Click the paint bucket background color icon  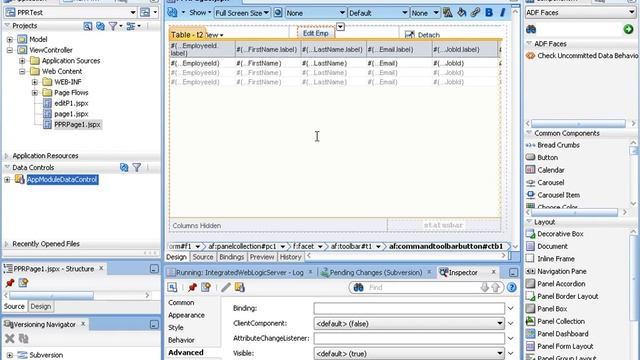(x=462, y=13)
